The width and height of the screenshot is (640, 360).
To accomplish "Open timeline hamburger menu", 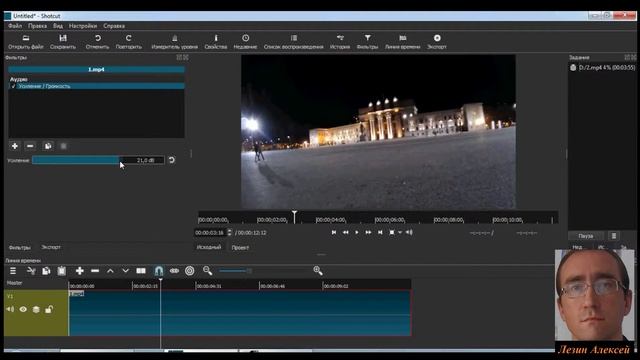I will click(x=13, y=271).
